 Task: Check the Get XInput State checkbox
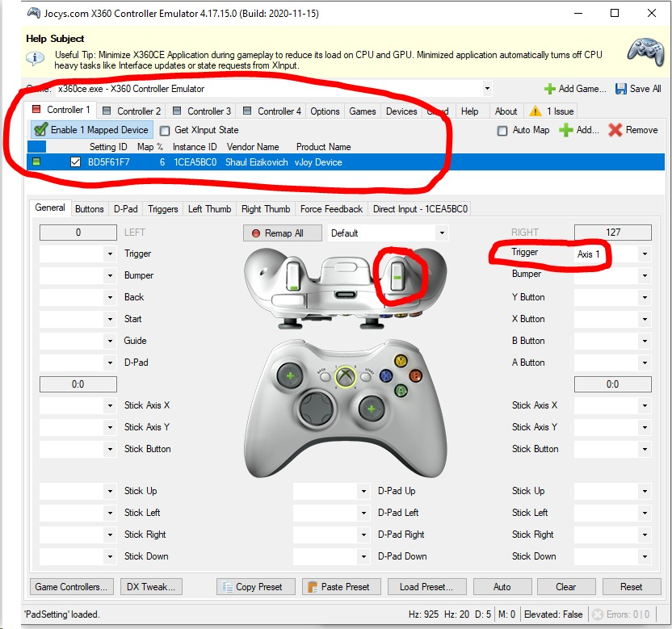(165, 131)
